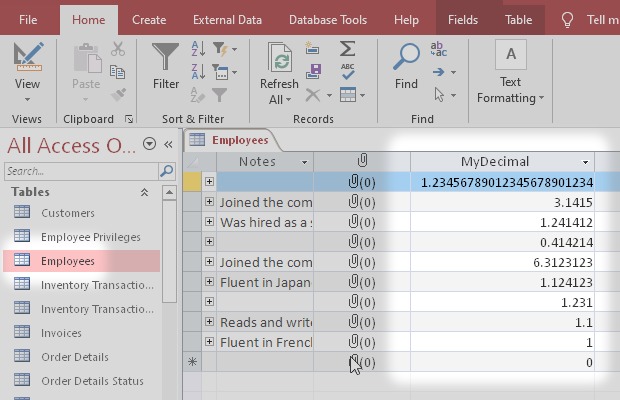Click the Toggle Filter funnel icon

point(221,95)
